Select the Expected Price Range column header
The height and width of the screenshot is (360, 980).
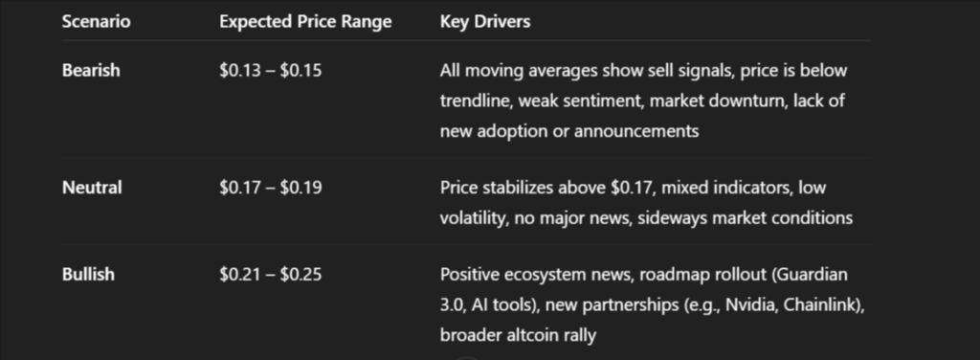[x=305, y=21]
